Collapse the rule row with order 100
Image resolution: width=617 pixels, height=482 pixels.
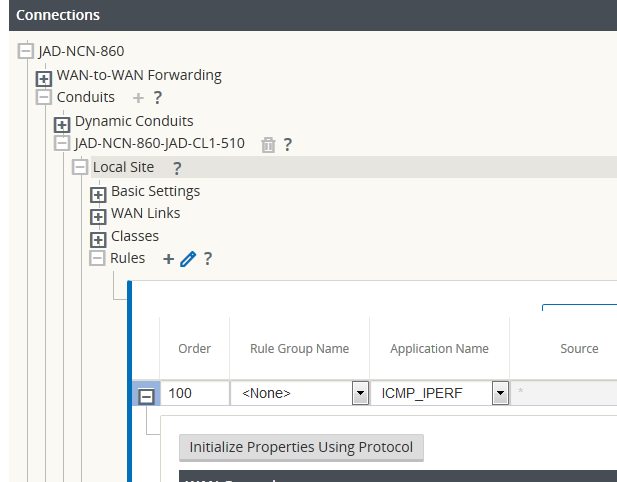click(146, 395)
